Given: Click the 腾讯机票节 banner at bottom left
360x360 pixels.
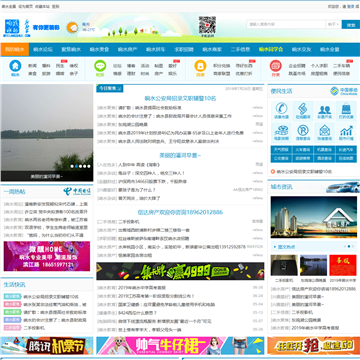Looking at the screenshot, I should pos(47,346).
